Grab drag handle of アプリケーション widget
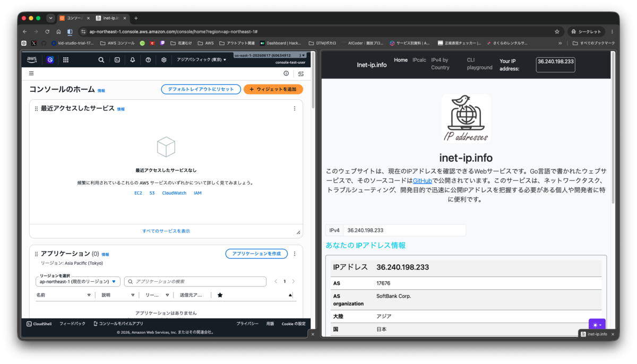 click(36, 254)
